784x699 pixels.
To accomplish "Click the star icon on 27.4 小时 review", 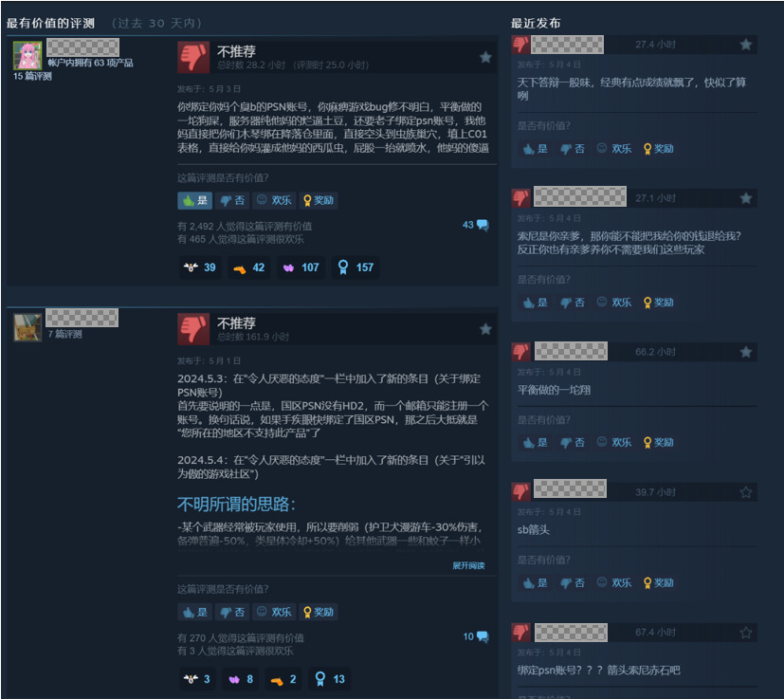I will pyautogui.click(x=745, y=45).
